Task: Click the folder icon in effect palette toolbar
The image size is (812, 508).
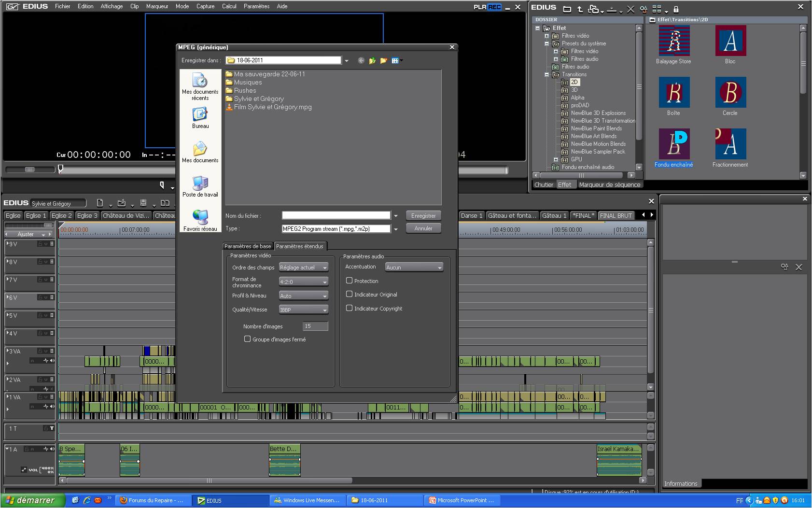Action: tap(567, 9)
